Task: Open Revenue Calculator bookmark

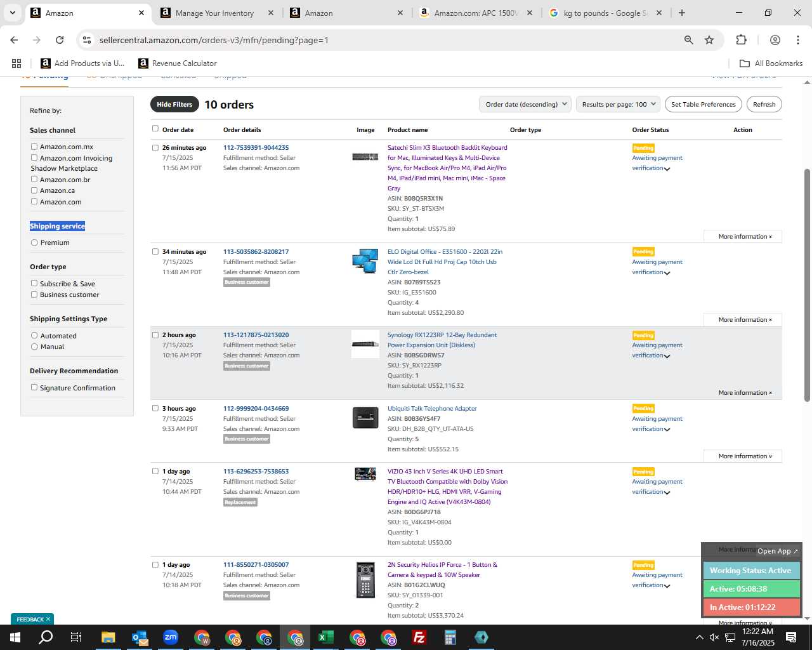Action: pos(178,63)
